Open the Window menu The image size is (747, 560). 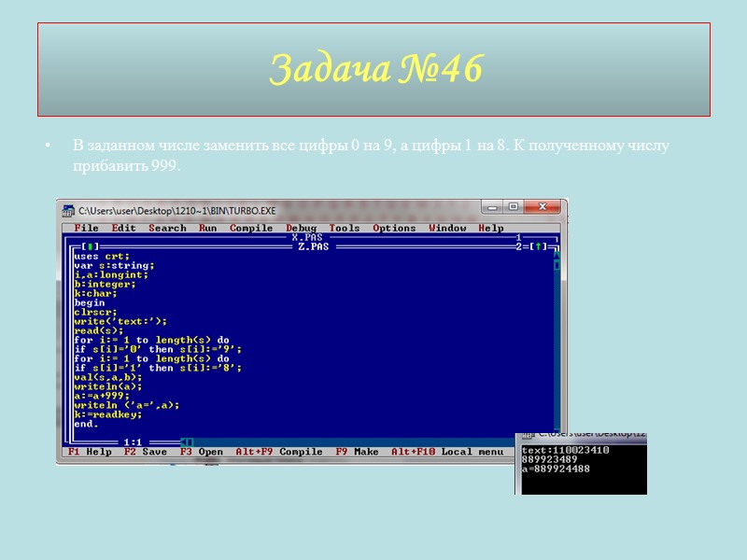click(x=447, y=228)
